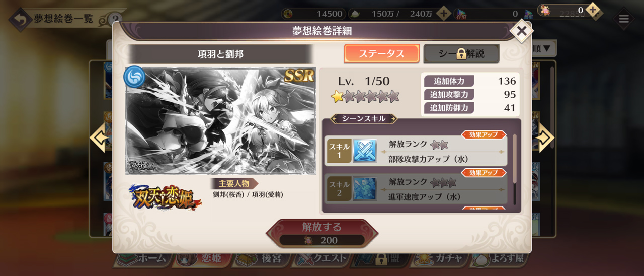Select the ステータス tab
The height and width of the screenshot is (276, 644).
coord(381,54)
